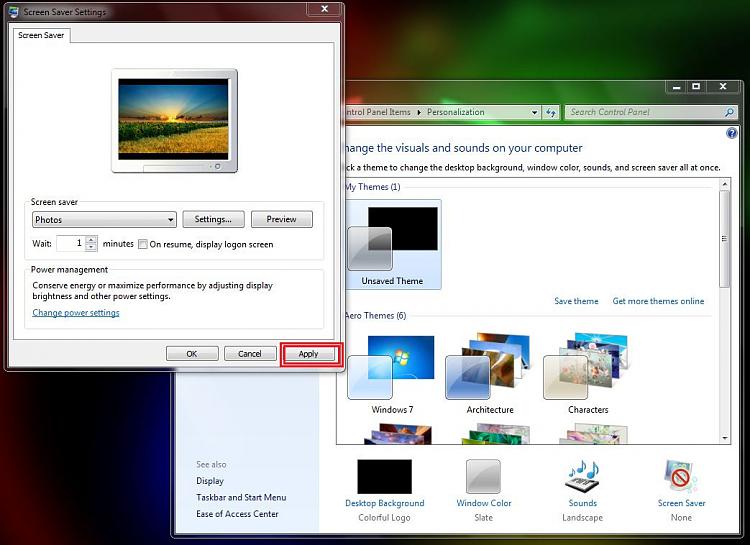Maximize the Personalization window
Screen dimensions: 750x545
[696, 87]
